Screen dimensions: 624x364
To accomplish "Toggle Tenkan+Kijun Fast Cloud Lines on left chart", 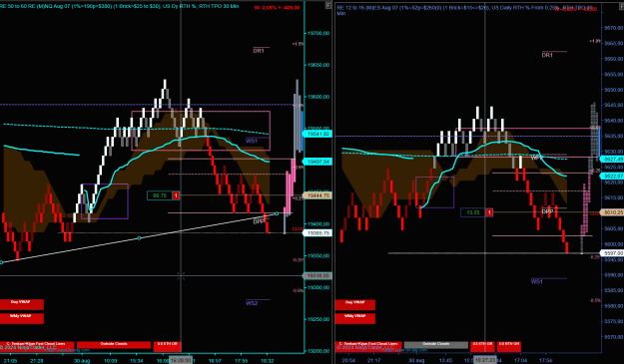I will 37,346.
